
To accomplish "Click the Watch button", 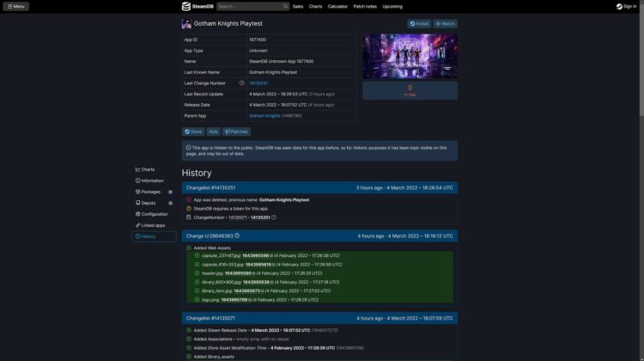I will click(x=445, y=24).
